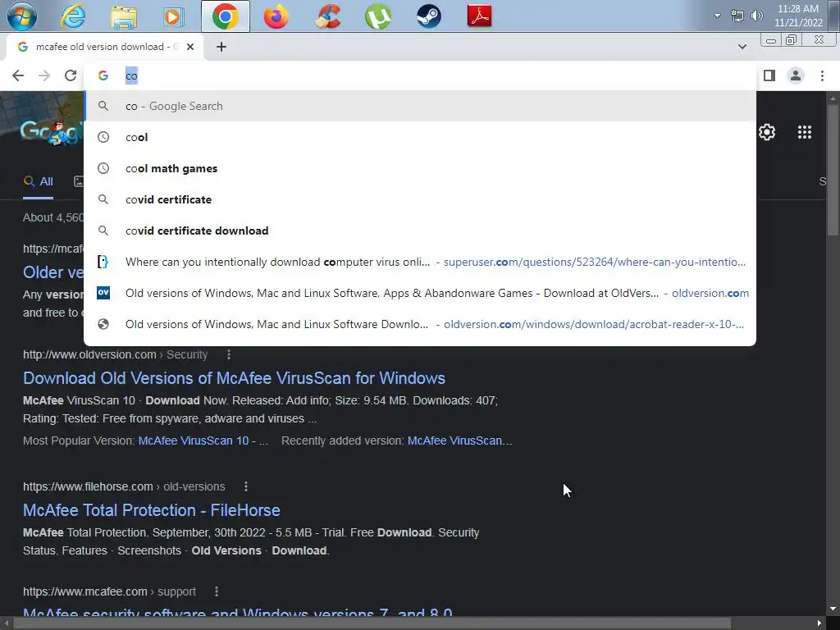Go back to the previous page
Image resolution: width=840 pixels, height=630 pixels.
(18, 75)
